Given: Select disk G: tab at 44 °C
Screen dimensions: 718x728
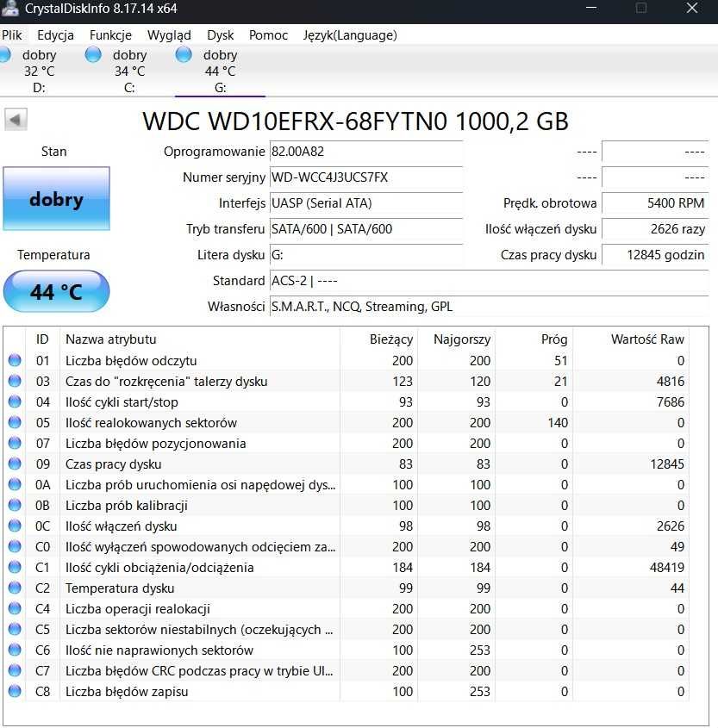Looking at the screenshot, I should click(x=220, y=71).
